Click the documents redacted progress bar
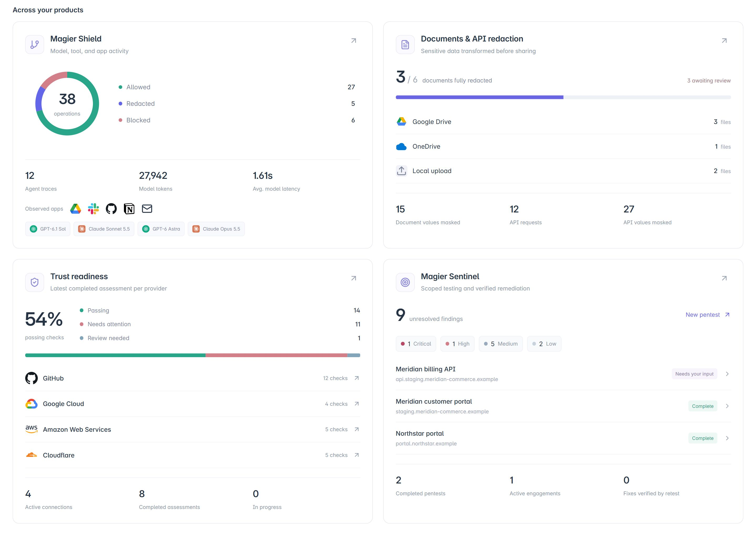 point(563,97)
